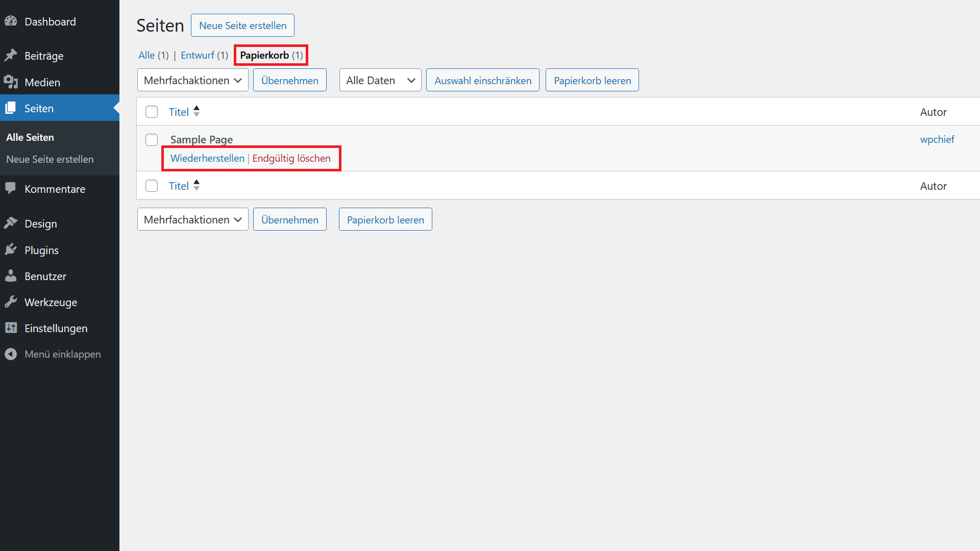Image resolution: width=980 pixels, height=551 pixels.
Task: Click sort arrows beside bottom Titel header
Action: point(197,185)
